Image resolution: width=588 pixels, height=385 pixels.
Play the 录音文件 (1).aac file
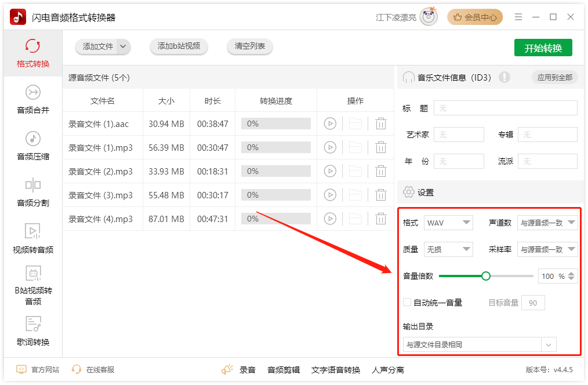[330, 124]
